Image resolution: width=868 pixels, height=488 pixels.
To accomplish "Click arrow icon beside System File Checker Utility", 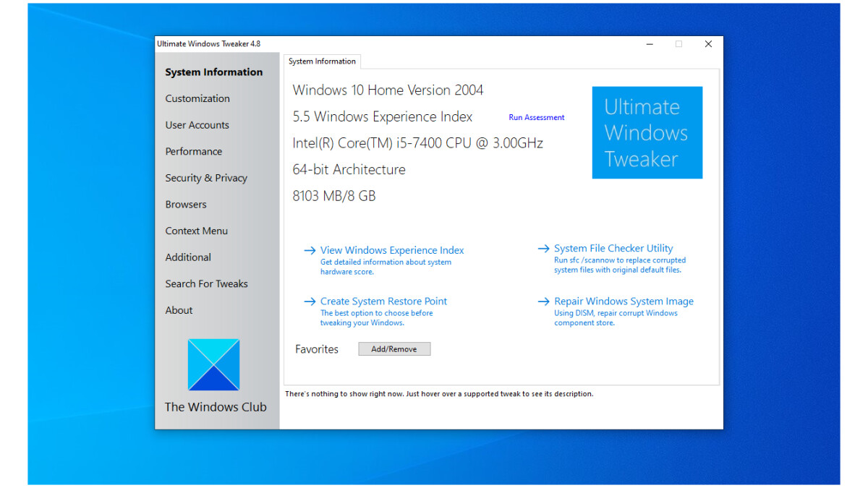I will point(544,249).
